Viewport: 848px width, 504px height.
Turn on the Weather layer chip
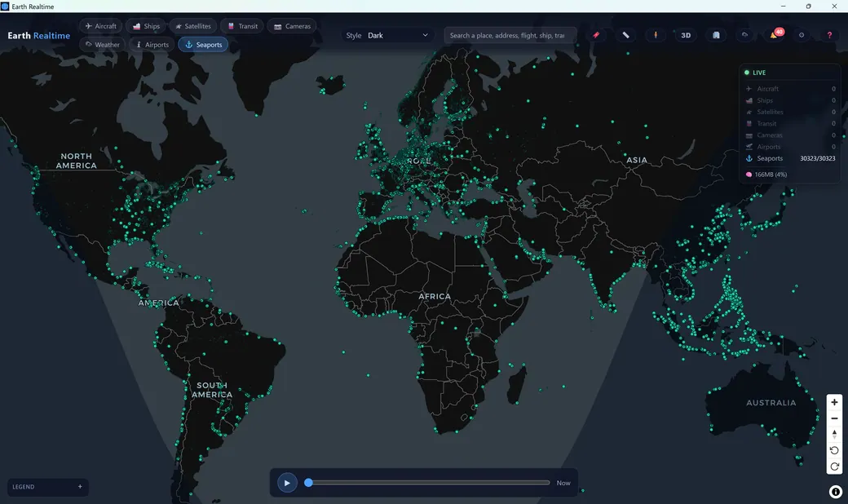[103, 44]
